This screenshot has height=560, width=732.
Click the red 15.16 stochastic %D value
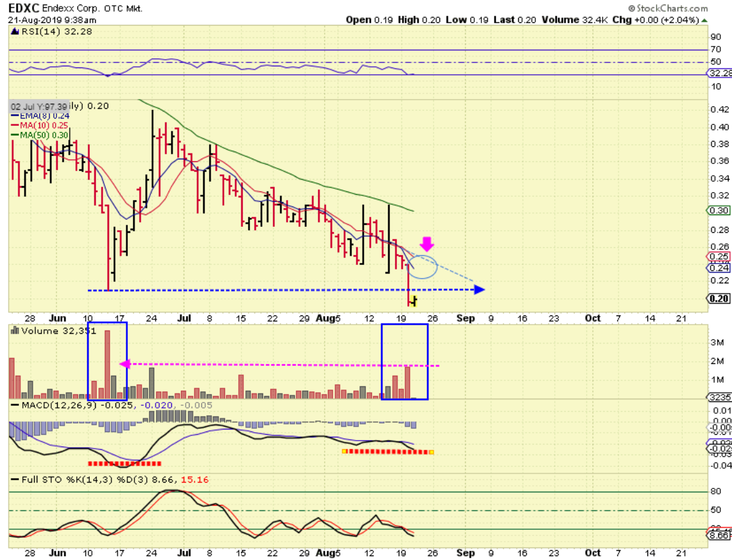pyautogui.click(x=195, y=480)
